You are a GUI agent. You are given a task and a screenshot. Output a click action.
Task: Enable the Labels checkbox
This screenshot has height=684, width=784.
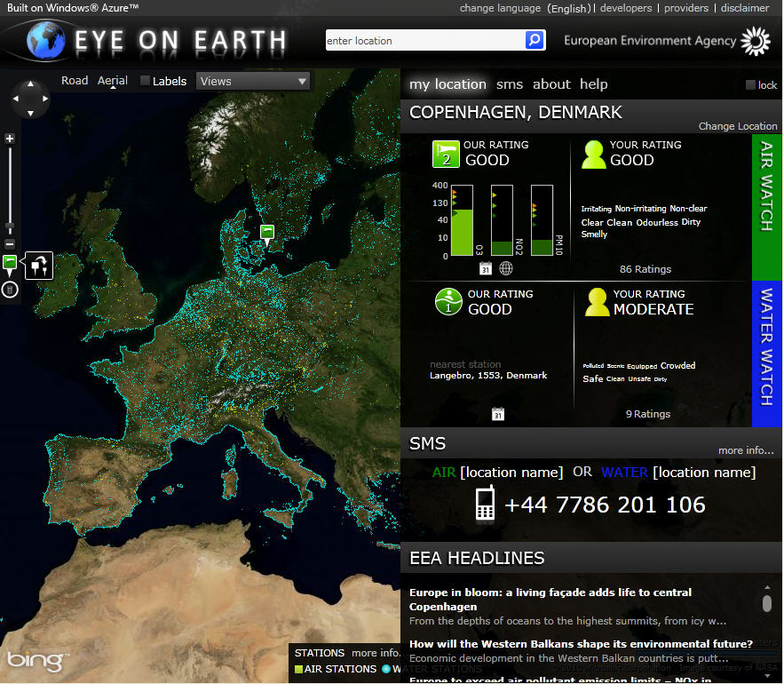(x=145, y=81)
